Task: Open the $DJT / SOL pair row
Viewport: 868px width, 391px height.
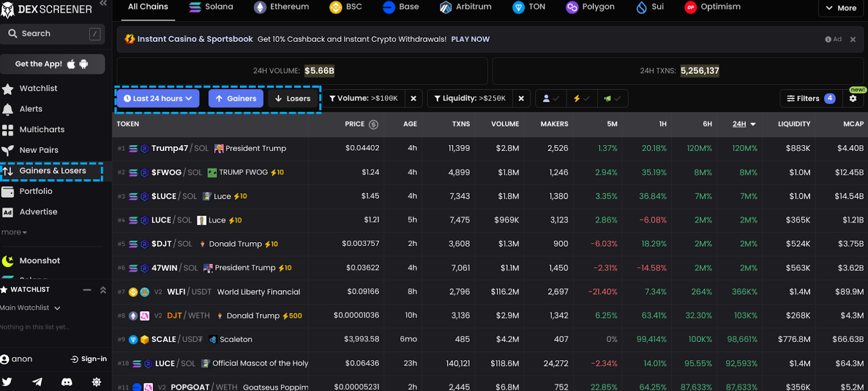Action: pyautogui.click(x=490, y=244)
